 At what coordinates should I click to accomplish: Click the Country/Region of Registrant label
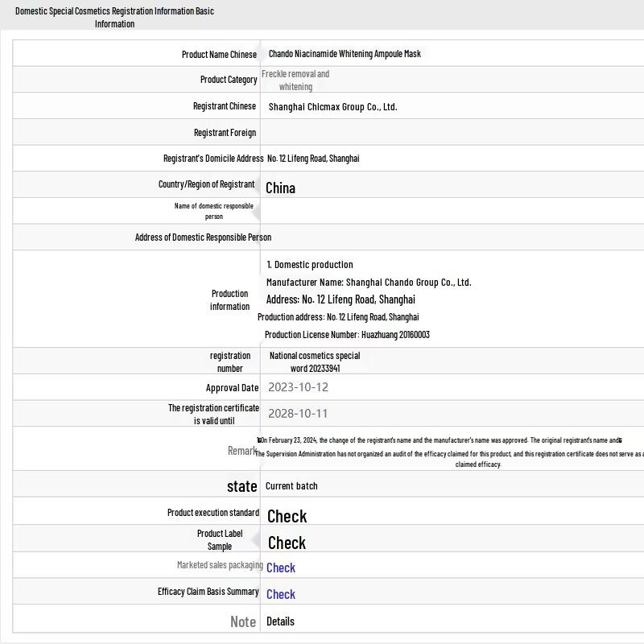tap(206, 184)
